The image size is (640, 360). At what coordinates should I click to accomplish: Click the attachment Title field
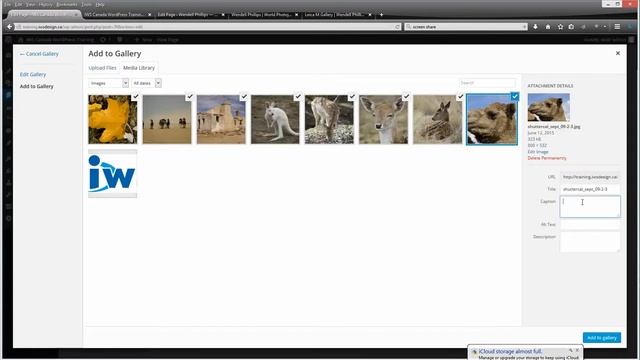point(590,189)
